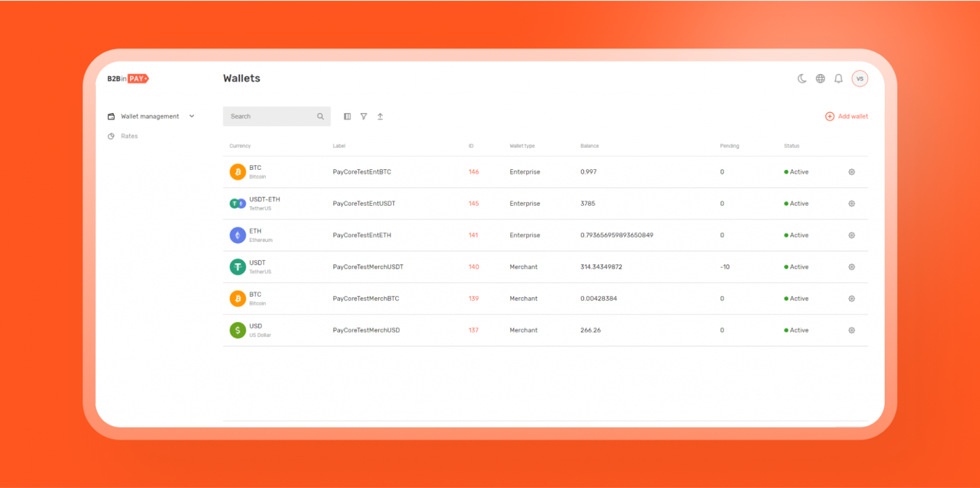Screen dimensions: 980x488
Task: Click the B2BinPay logo
Action: point(128,78)
